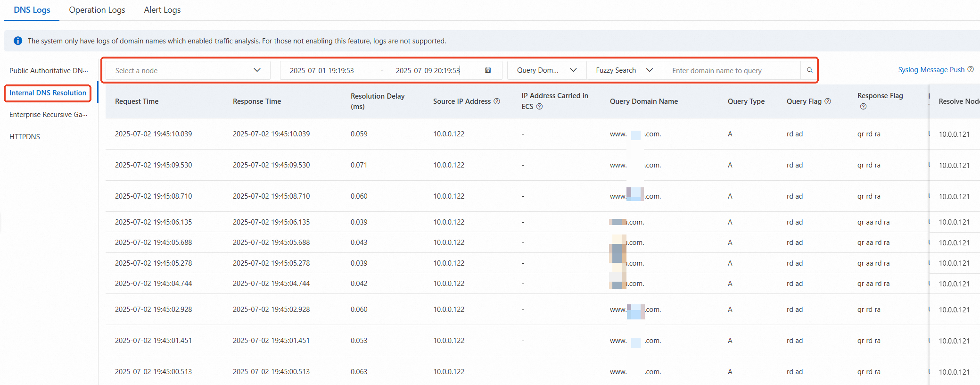
Task: Select Enterprise Recursive Gateway in sidebar
Action: click(x=48, y=115)
